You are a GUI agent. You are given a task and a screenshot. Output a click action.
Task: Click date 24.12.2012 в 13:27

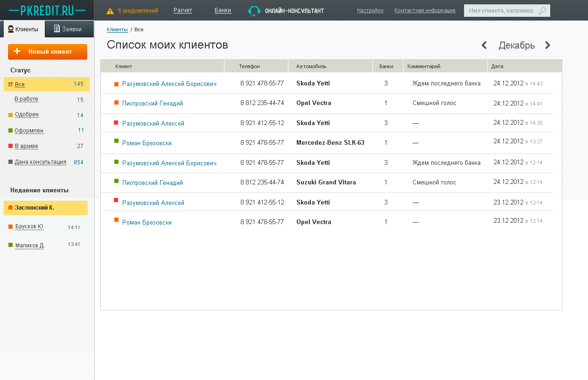click(x=518, y=141)
